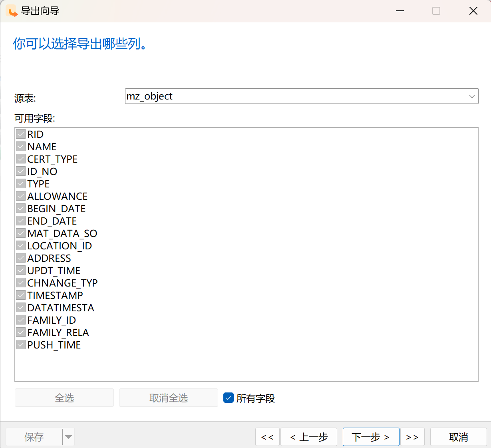
Task: Open the 源表 source table dropdown arrow
Action: point(472,96)
